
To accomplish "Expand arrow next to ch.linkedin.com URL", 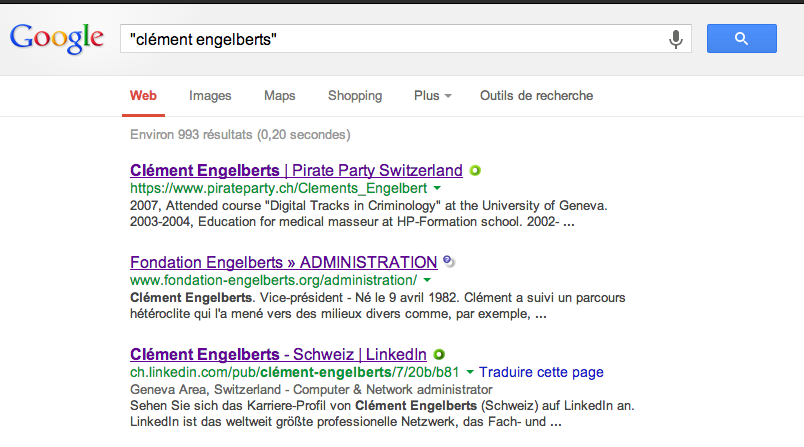I will 470,372.
